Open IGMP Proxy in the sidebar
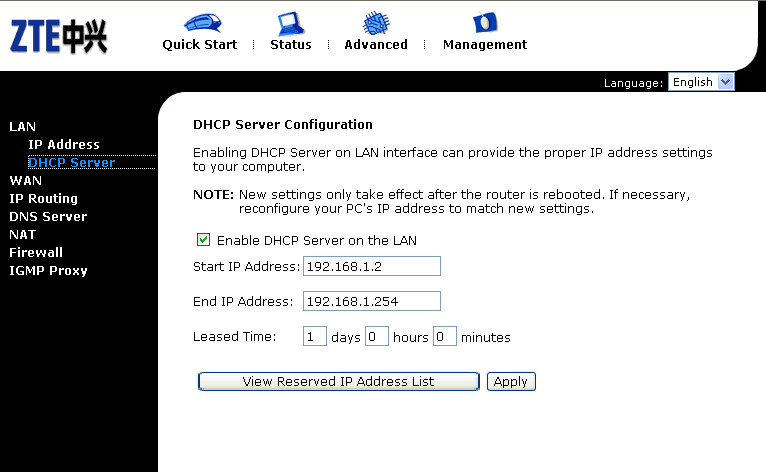The image size is (766, 472). 48,271
